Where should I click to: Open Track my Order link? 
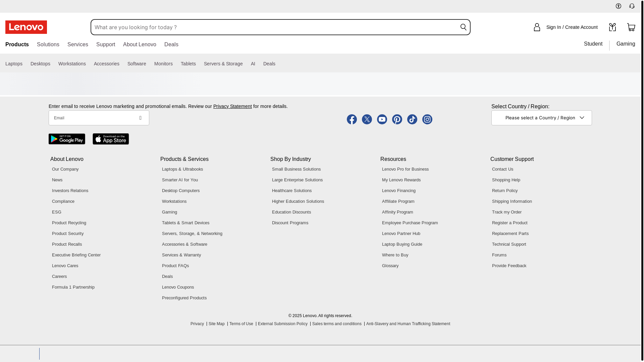coord(507,212)
